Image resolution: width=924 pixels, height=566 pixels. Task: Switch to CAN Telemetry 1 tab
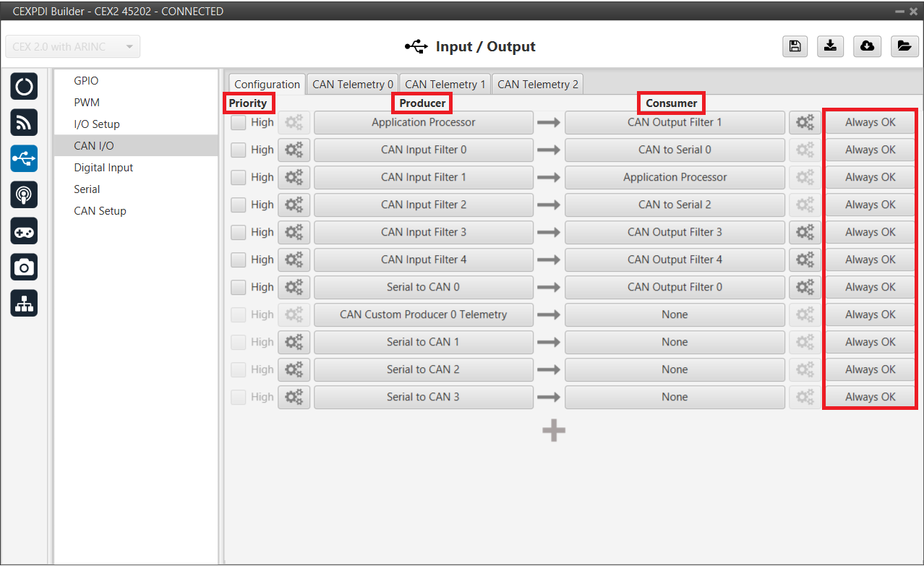point(445,85)
